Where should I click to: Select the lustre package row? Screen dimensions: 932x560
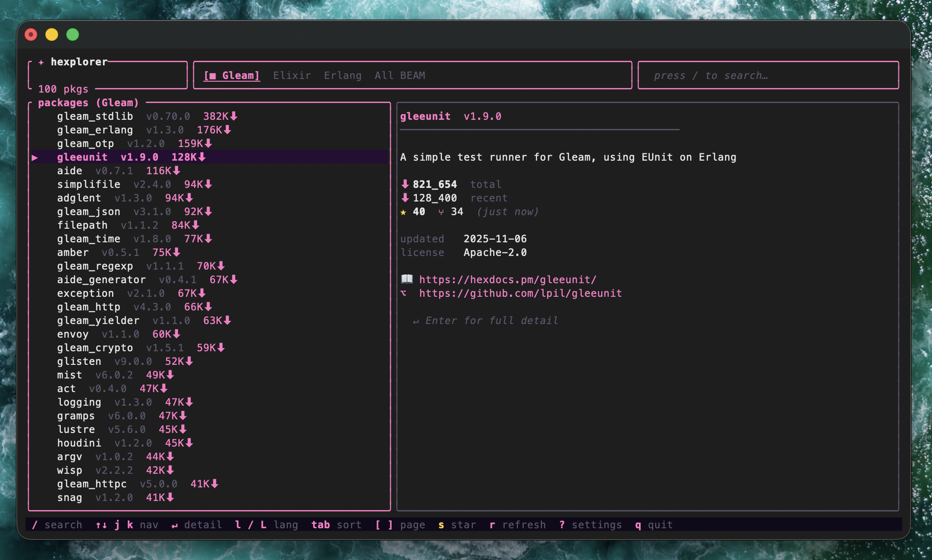pyautogui.click(x=210, y=429)
